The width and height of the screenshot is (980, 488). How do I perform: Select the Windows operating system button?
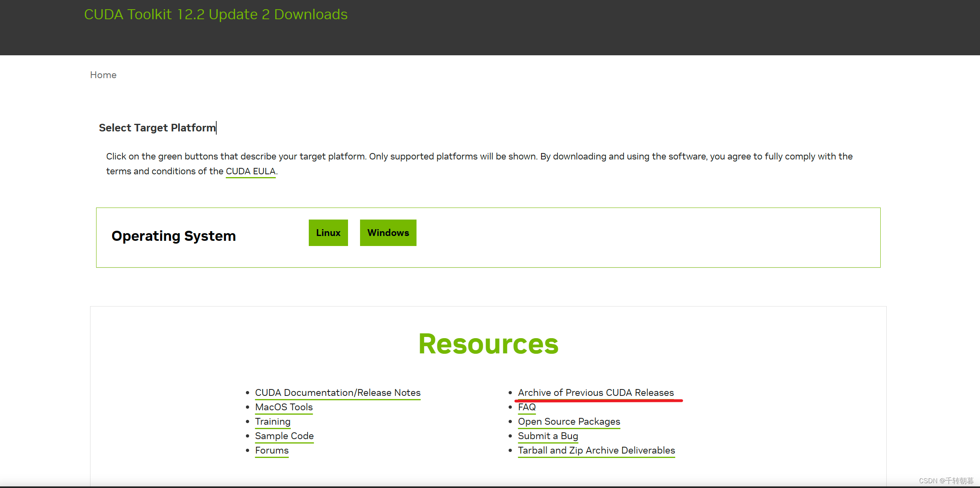tap(388, 233)
